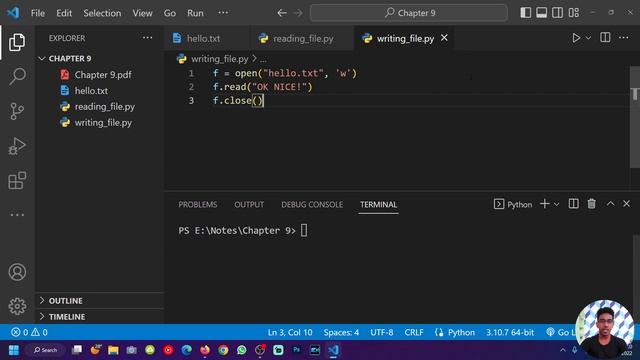Change encoding via UTF-8 status item
Image resolution: width=640 pixels, height=360 pixels.
[382, 332]
